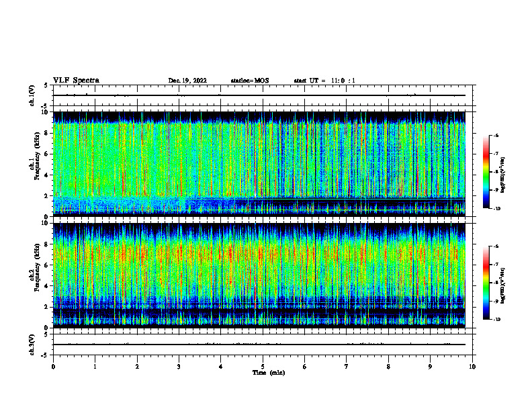Click the ch.2 "Frequency (kHz)" axis label

37,267
